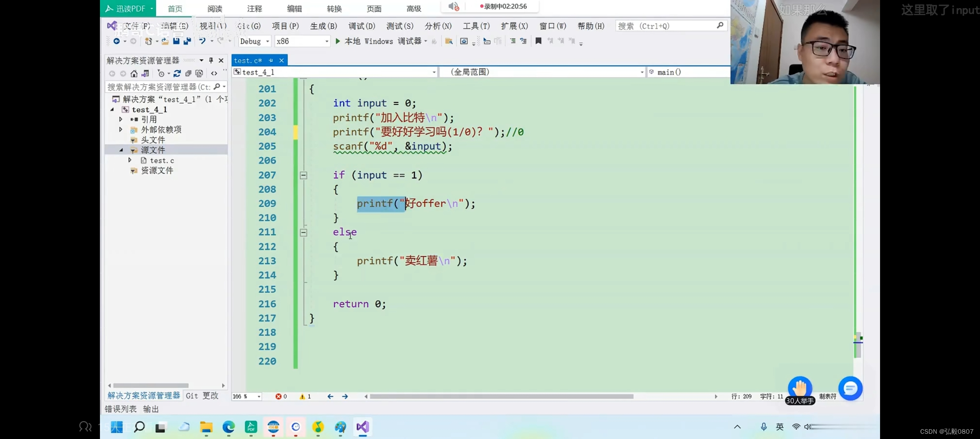The width and height of the screenshot is (980, 439).
Task: Close the Solution Explorer panel
Action: click(221, 61)
